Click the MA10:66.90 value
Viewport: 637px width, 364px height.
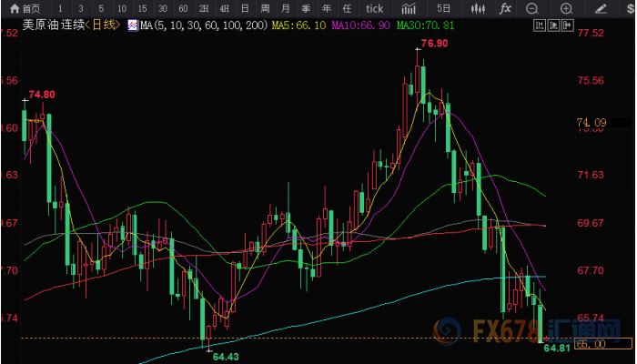point(361,26)
